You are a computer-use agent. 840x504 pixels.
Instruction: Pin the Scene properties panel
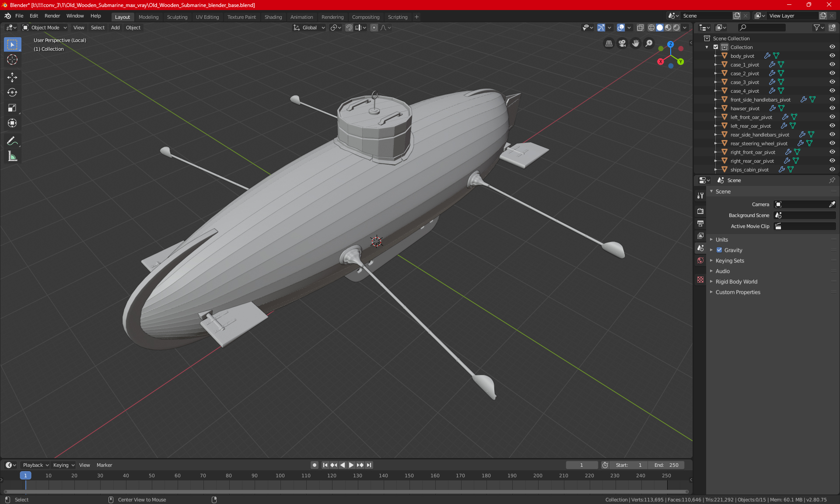pos(832,180)
